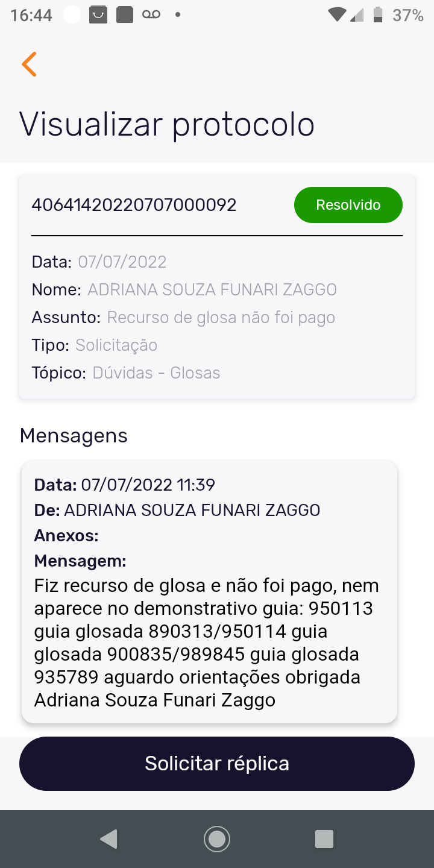Viewport: 434px width, 868px height.
Task: Tap the Wi-Fi signal status icon
Action: [337, 15]
